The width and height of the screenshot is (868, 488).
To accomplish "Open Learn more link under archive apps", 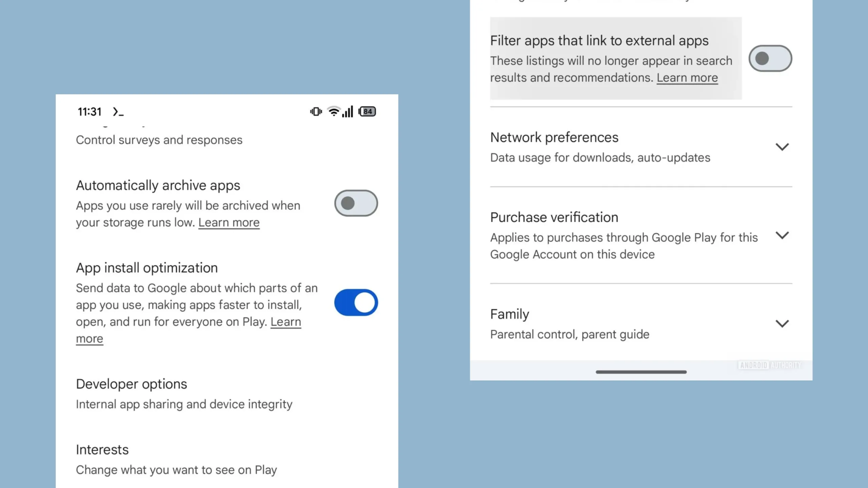I will click(x=229, y=223).
